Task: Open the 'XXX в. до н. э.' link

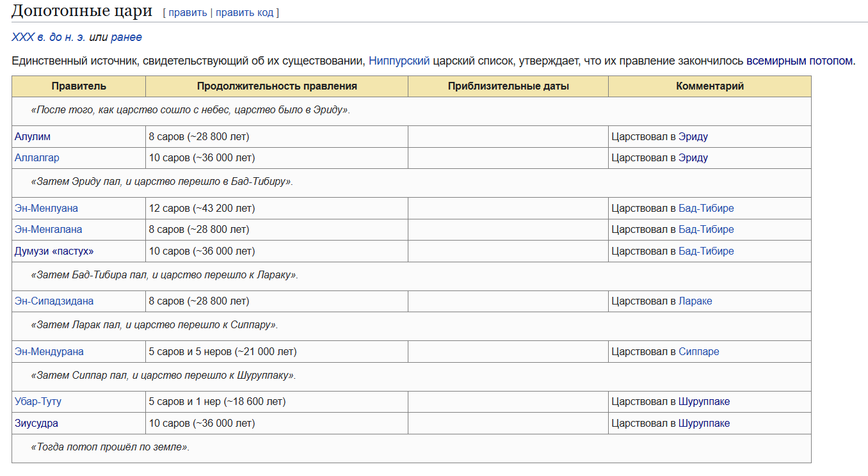Action: 49,37
